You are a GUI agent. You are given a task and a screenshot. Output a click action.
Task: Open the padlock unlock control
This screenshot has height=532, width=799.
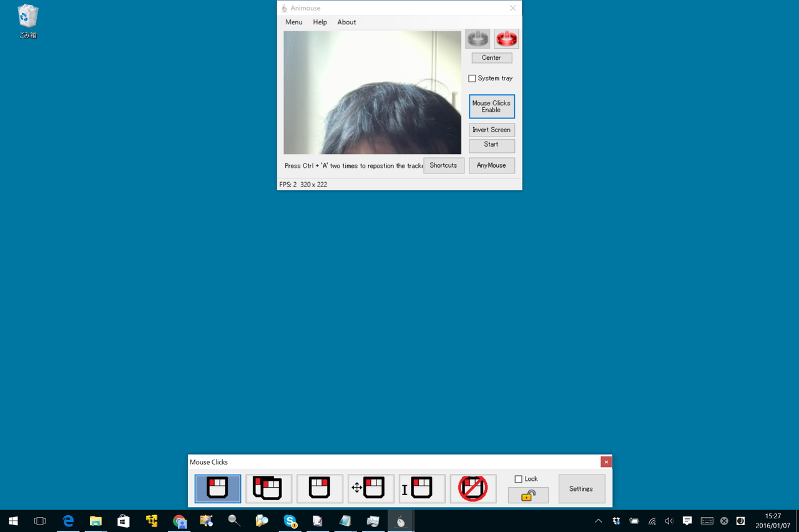click(527, 495)
